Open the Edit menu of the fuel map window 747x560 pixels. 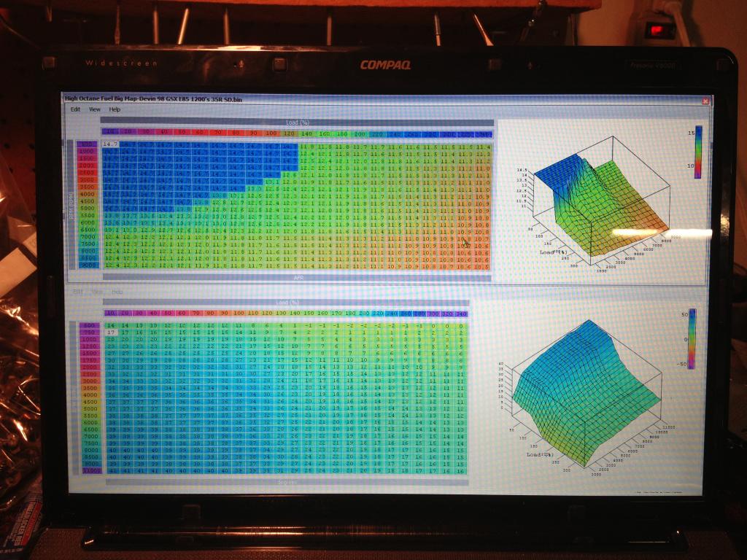coord(75,109)
